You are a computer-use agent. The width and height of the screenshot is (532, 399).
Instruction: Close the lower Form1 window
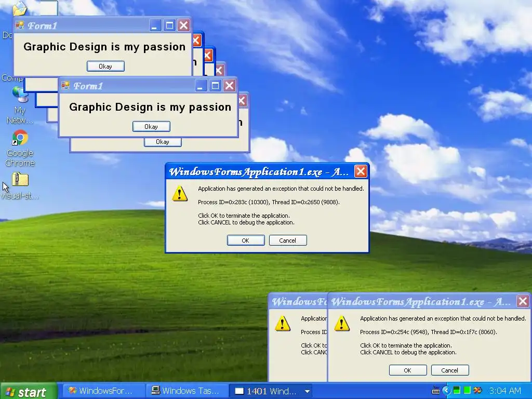(229, 86)
